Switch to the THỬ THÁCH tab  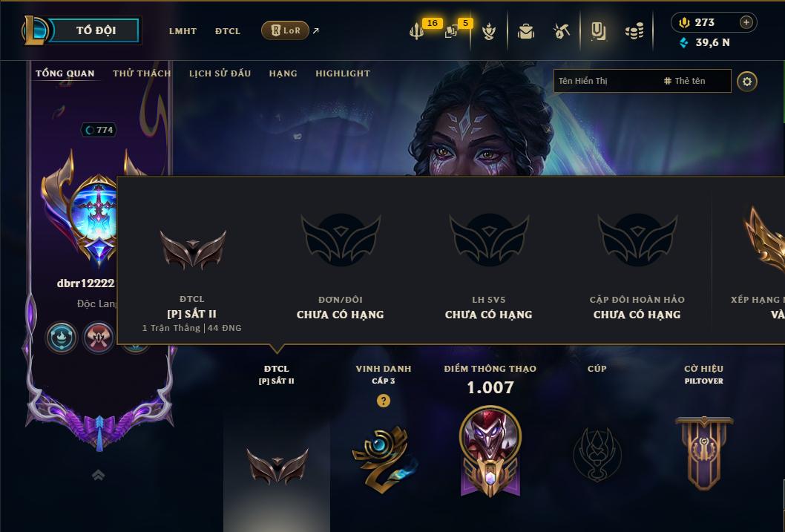coord(142,73)
